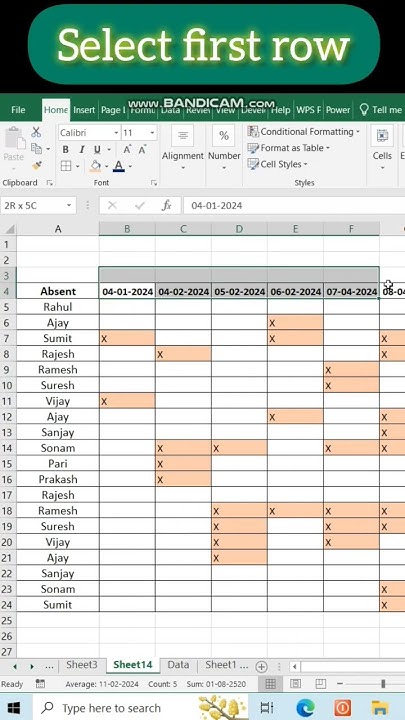
Task: Click cell containing Pari
Action: click(x=58, y=464)
